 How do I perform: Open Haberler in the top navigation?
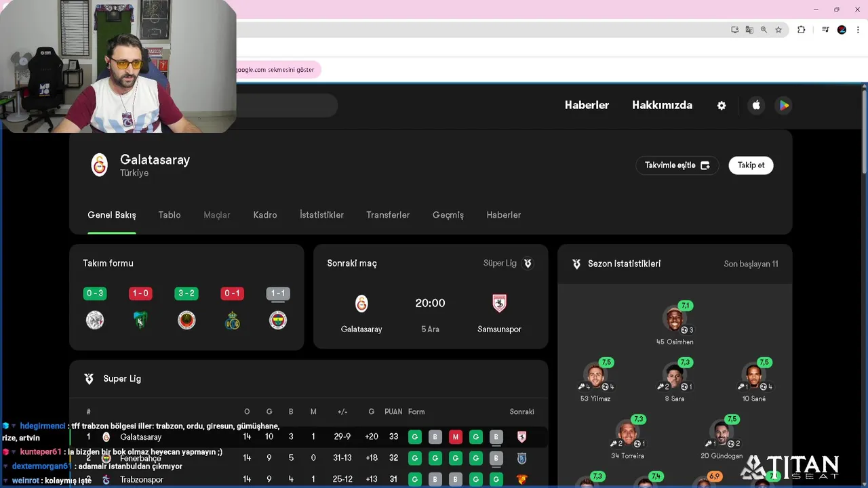click(587, 105)
